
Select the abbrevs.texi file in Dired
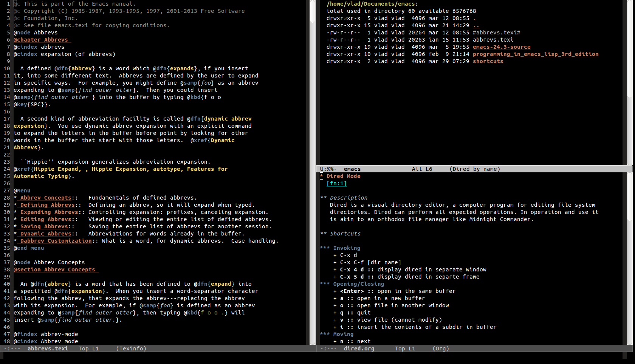(493, 40)
